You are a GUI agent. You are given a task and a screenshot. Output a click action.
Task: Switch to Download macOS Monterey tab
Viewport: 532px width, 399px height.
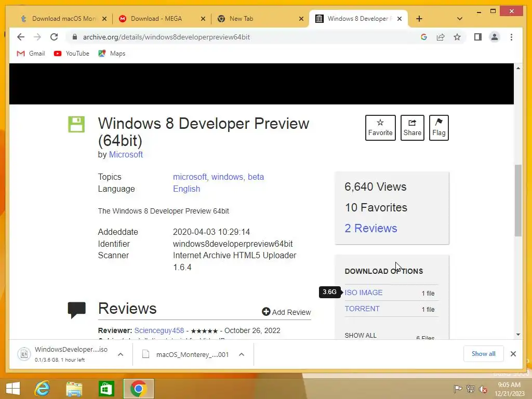coord(63,19)
